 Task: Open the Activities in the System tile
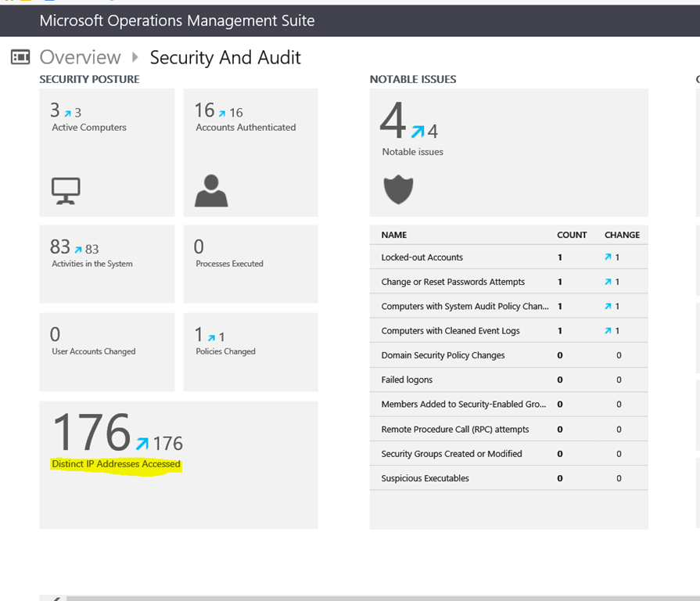pos(106,264)
